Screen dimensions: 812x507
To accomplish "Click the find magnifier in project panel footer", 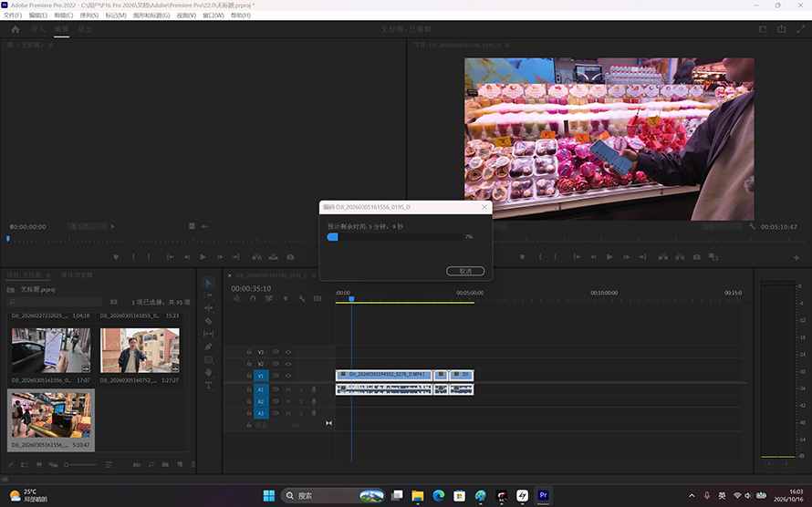I will pyautogui.click(x=151, y=464).
